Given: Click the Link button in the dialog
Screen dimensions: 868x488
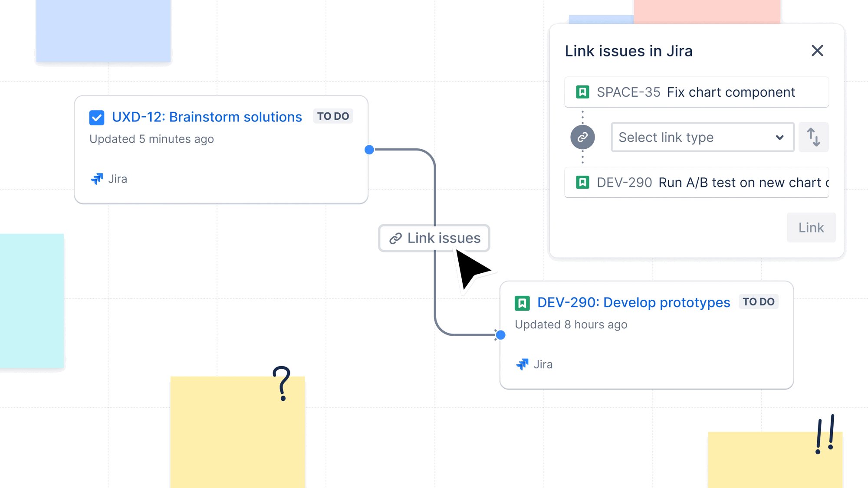Looking at the screenshot, I should pyautogui.click(x=811, y=227).
